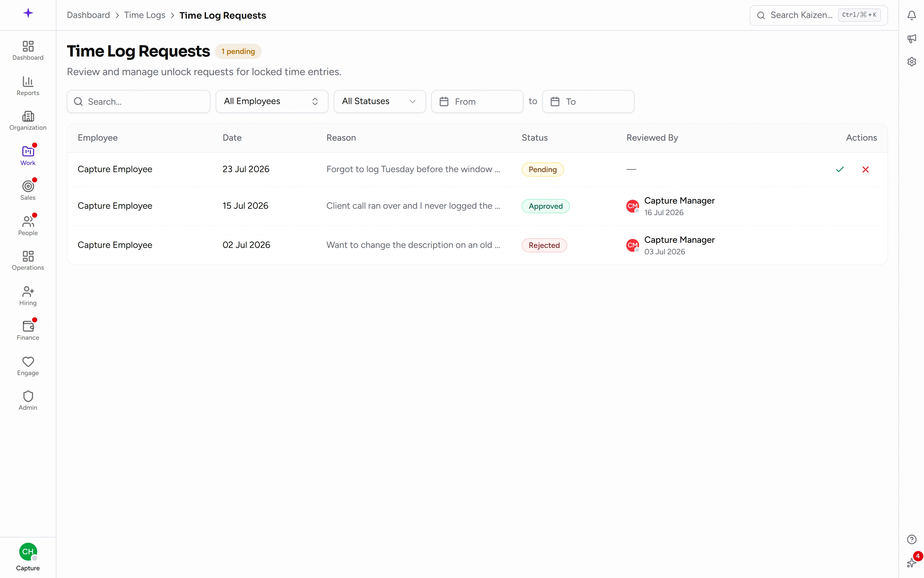
Task: Open the AI sparkle assistant with badge
Action: pos(911,563)
